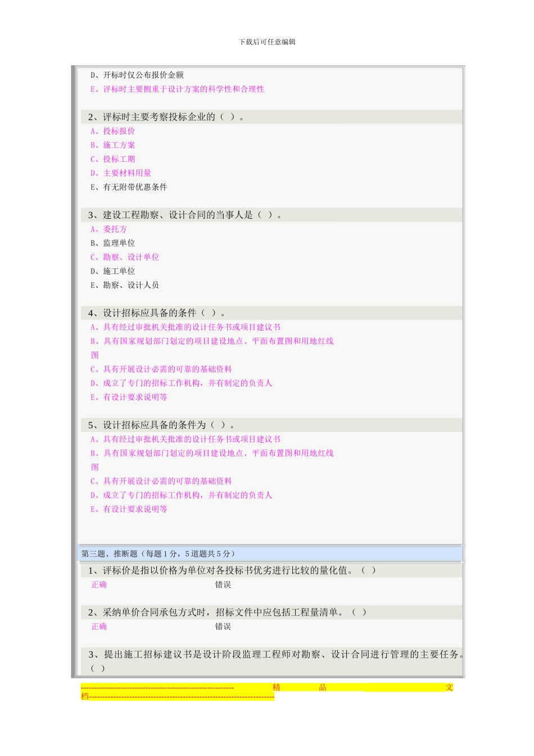Select option D、开标时仅公布报价金额
Screen dimensions: 534x756
[137, 75]
